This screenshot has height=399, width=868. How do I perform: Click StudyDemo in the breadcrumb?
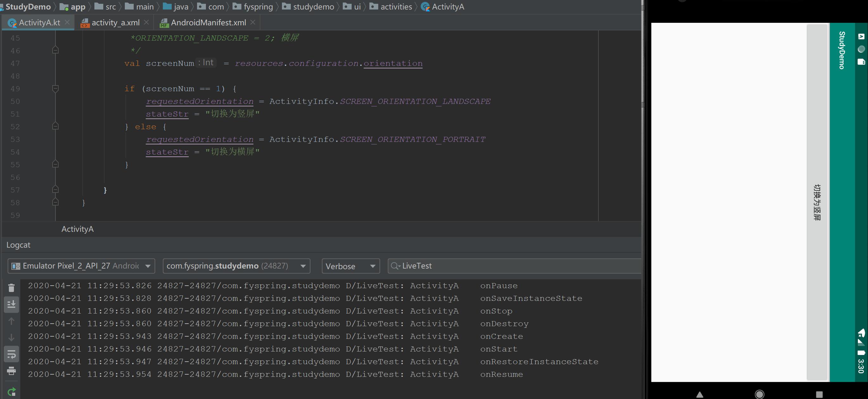pos(28,7)
